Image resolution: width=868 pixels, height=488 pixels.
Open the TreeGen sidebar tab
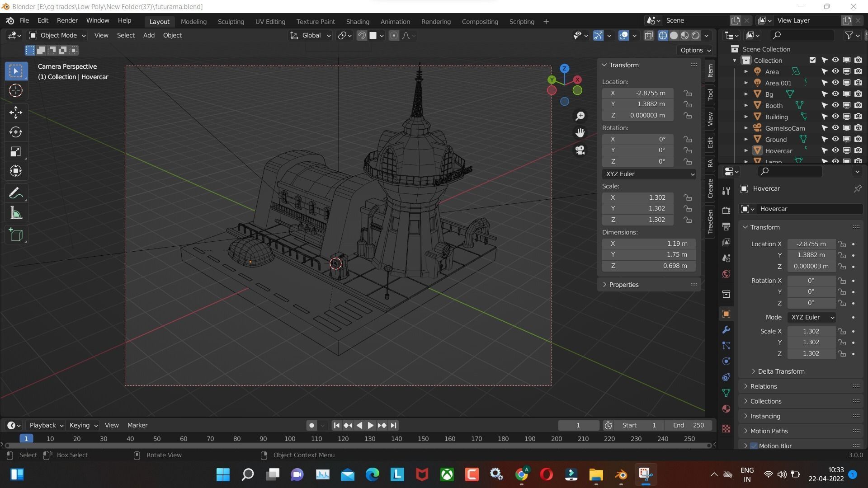[710, 221]
